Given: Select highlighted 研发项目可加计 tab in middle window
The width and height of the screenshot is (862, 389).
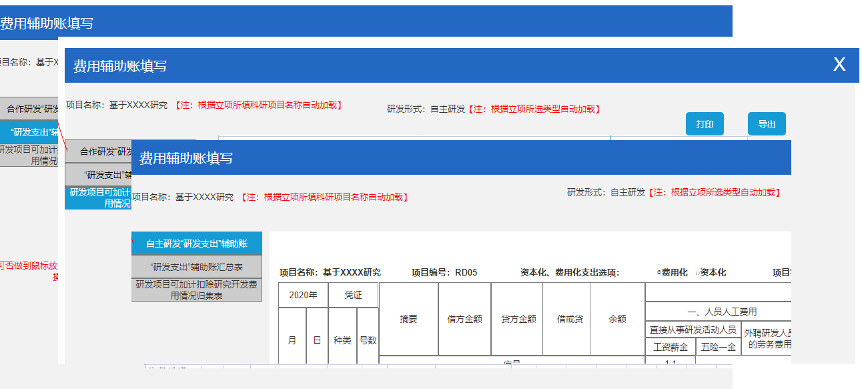Looking at the screenshot, I should [x=98, y=198].
